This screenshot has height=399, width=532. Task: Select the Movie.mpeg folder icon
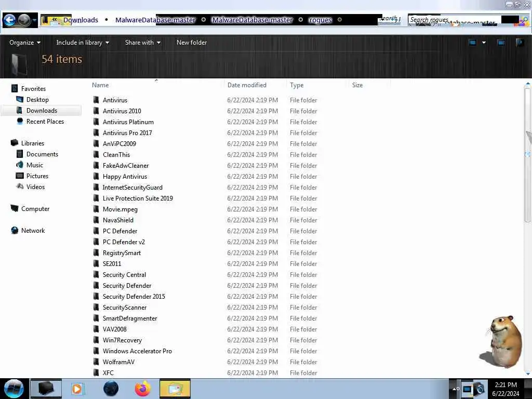point(96,209)
